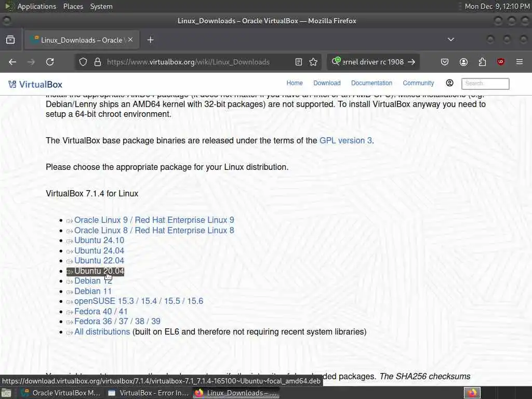Viewport: 532px width, 399px height.
Task: Close the Linux_Downloads tab
Action: (x=130, y=39)
